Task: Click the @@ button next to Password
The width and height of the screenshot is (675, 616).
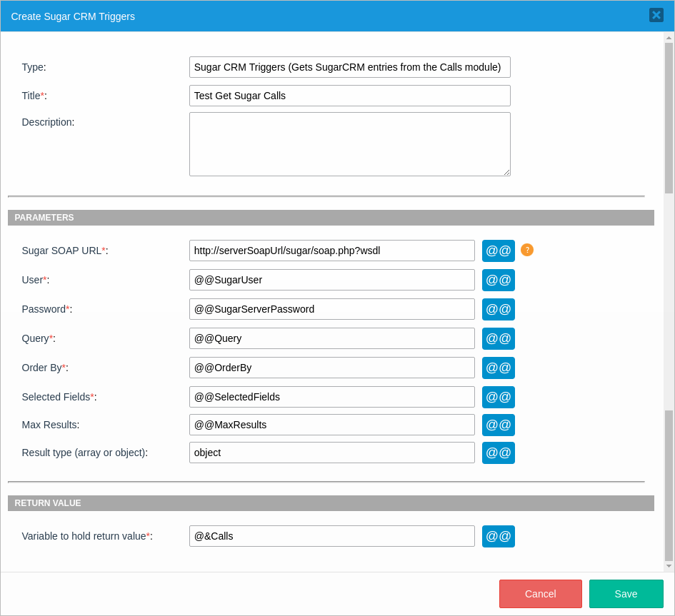Action: (498, 309)
